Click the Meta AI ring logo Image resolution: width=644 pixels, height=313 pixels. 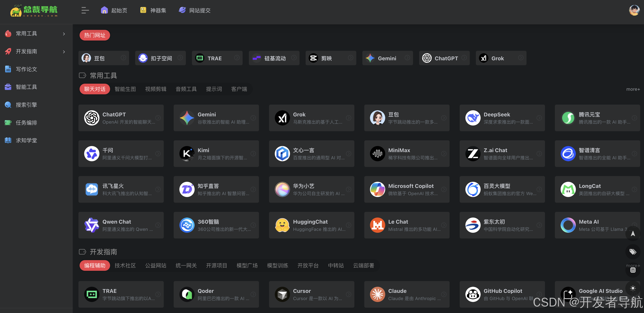(x=568, y=225)
